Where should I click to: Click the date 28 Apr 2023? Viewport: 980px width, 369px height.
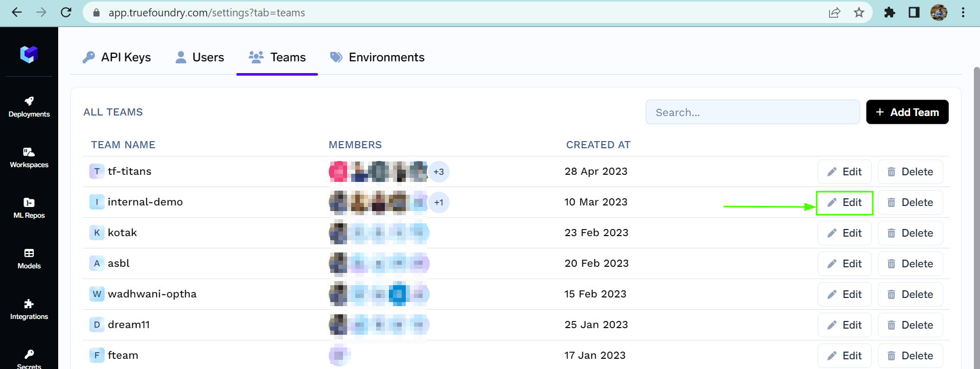[596, 171]
